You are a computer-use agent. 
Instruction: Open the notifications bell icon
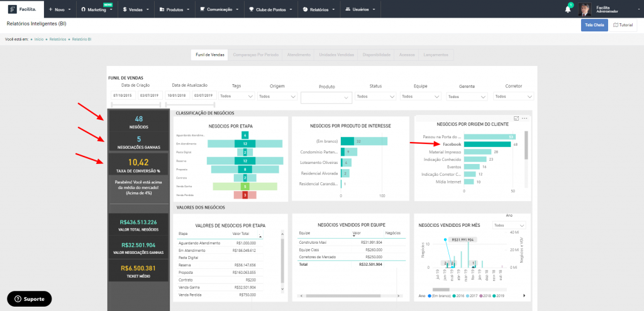(568, 9)
